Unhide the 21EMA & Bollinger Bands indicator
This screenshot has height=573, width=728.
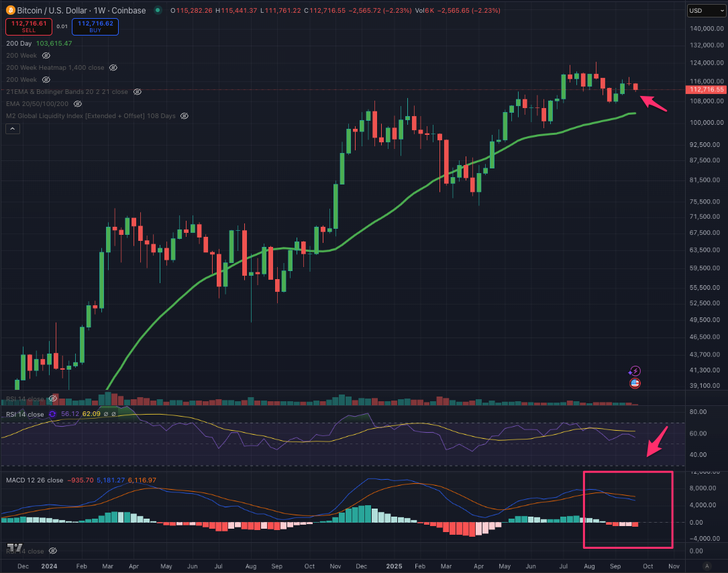[137, 91]
